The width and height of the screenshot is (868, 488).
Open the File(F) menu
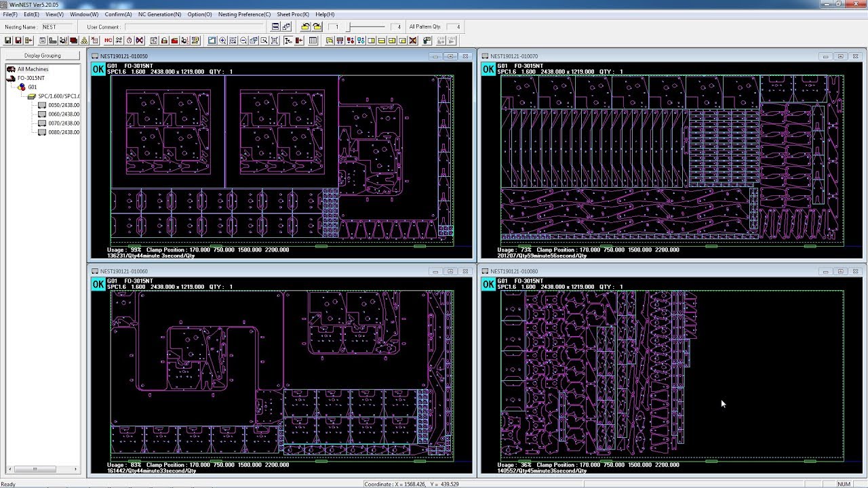[x=10, y=14]
